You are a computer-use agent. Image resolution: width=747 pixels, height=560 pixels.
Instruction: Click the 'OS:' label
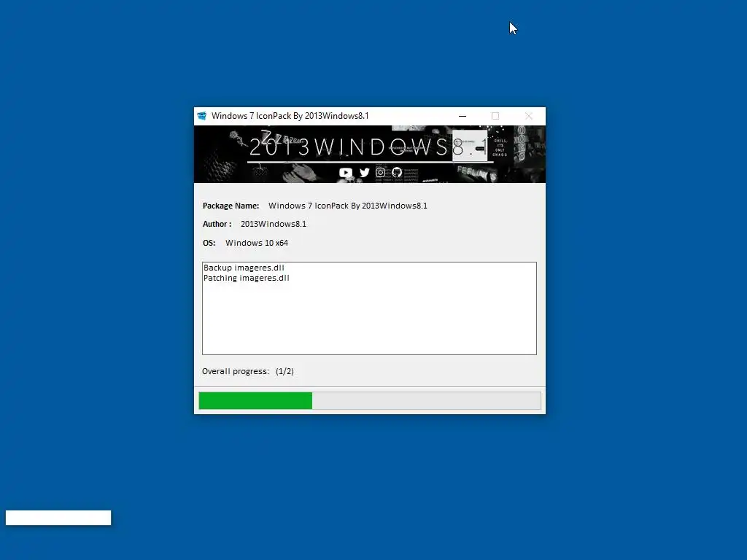click(x=209, y=243)
